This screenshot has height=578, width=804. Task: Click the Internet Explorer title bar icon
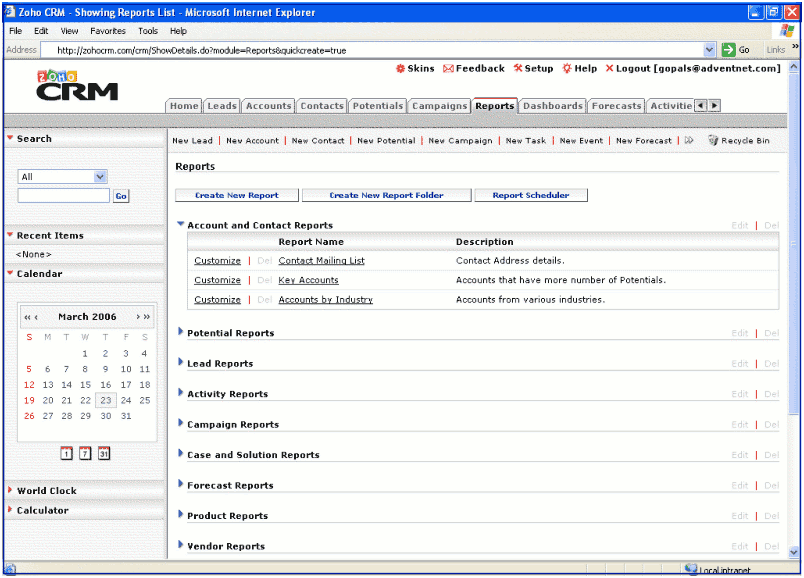10,12
